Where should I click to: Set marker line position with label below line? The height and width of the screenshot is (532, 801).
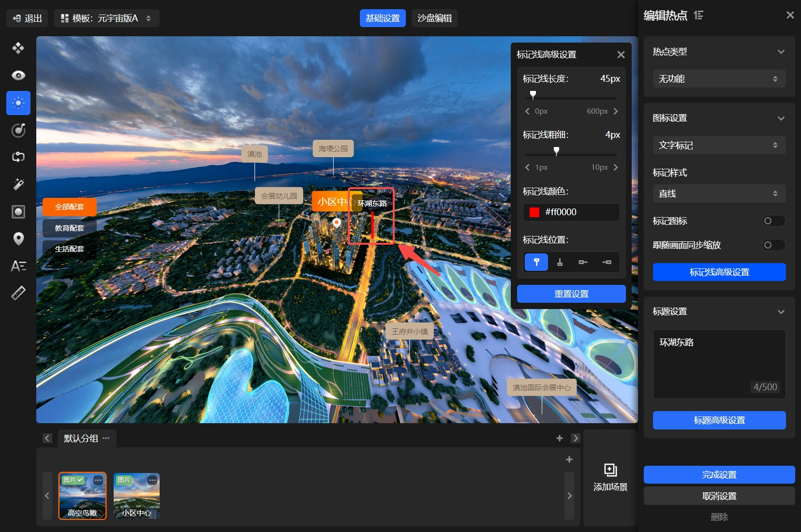coord(560,262)
